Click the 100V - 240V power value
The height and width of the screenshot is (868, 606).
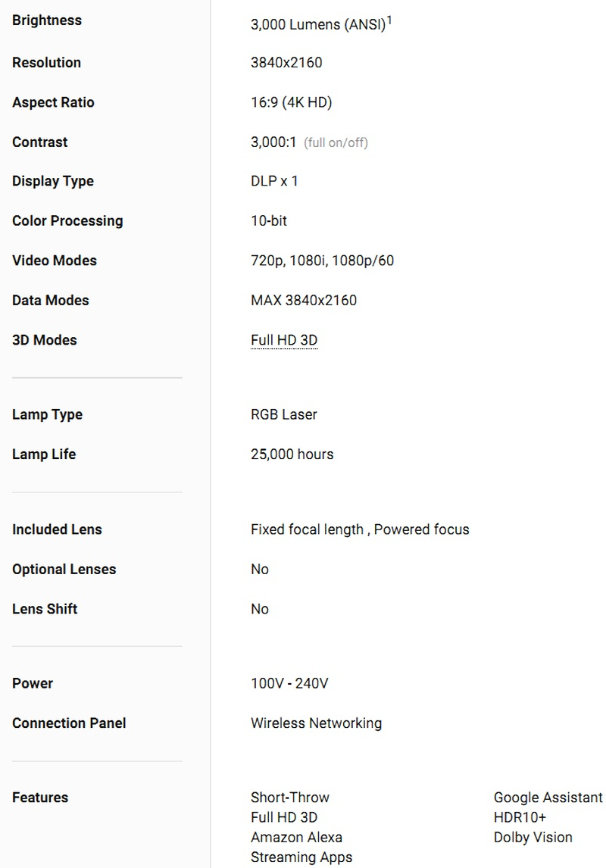pyautogui.click(x=289, y=684)
